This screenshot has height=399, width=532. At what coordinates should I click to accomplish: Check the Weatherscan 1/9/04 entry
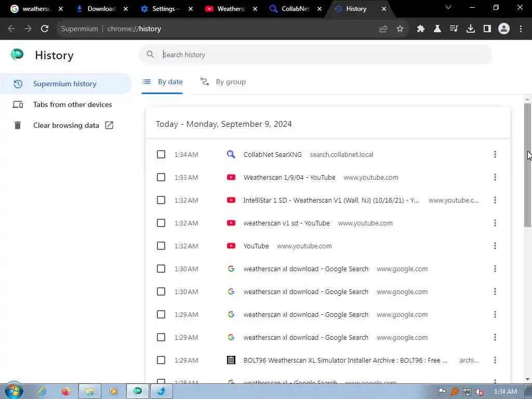coord(161,178)
